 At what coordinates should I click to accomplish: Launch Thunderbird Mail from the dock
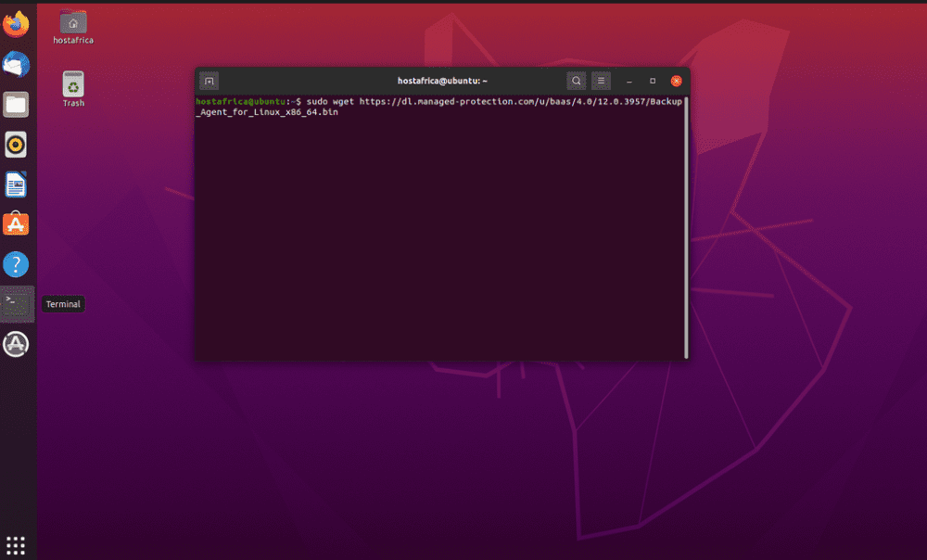click(x=16, y=65)
